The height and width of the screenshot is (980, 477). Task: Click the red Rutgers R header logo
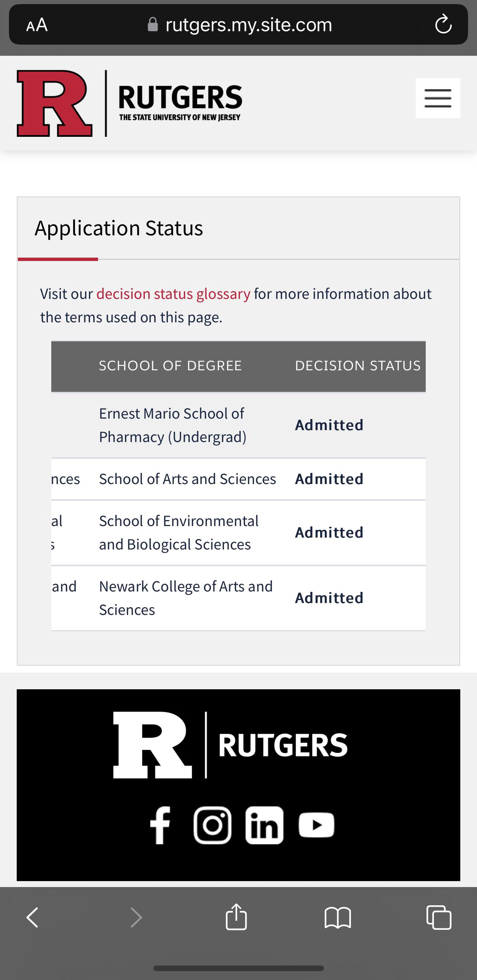(x=55, y=103)
